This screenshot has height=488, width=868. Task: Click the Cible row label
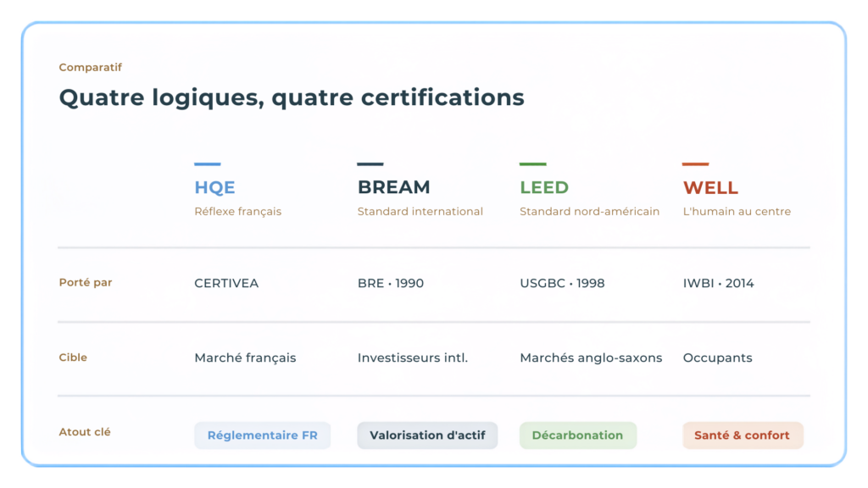[73, 358]
